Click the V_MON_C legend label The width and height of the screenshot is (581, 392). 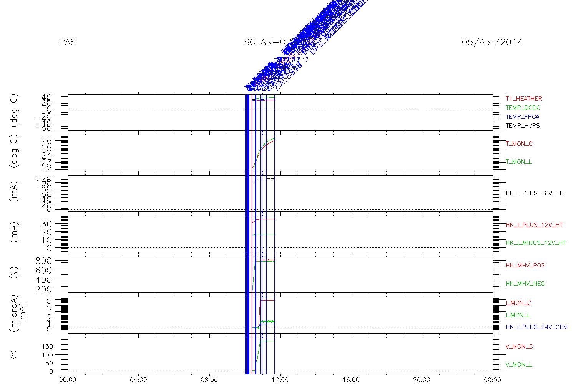(x=519, y=347)
